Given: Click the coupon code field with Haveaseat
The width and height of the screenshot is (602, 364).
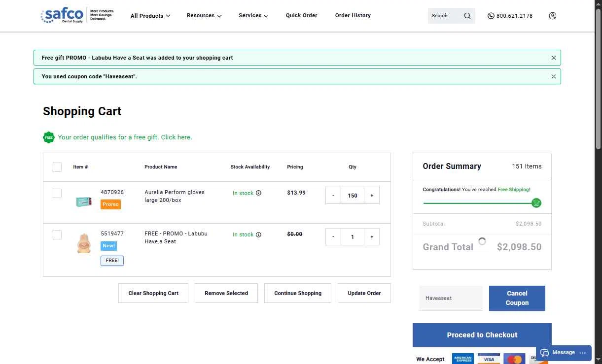Looking at the screenshot, I should click(x=451, y=298).
